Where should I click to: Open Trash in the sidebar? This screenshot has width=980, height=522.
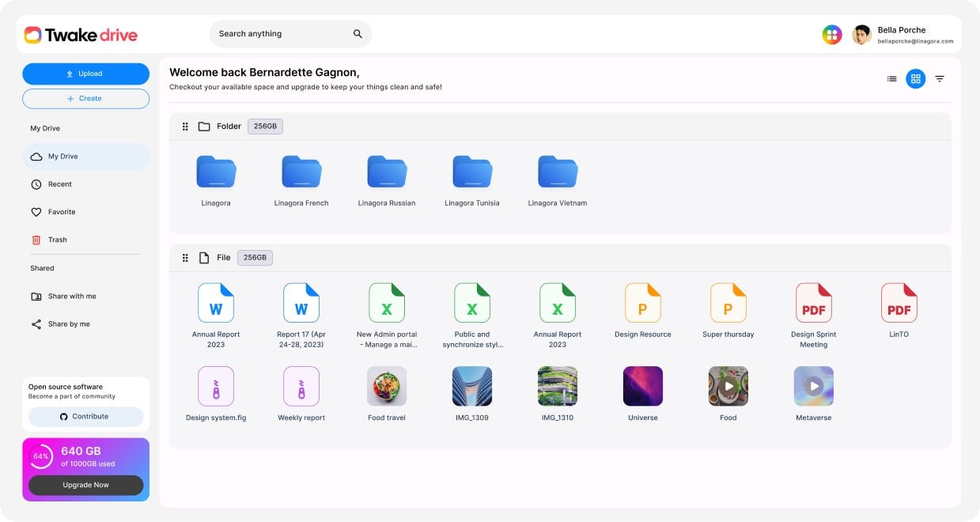pos(57,240)
